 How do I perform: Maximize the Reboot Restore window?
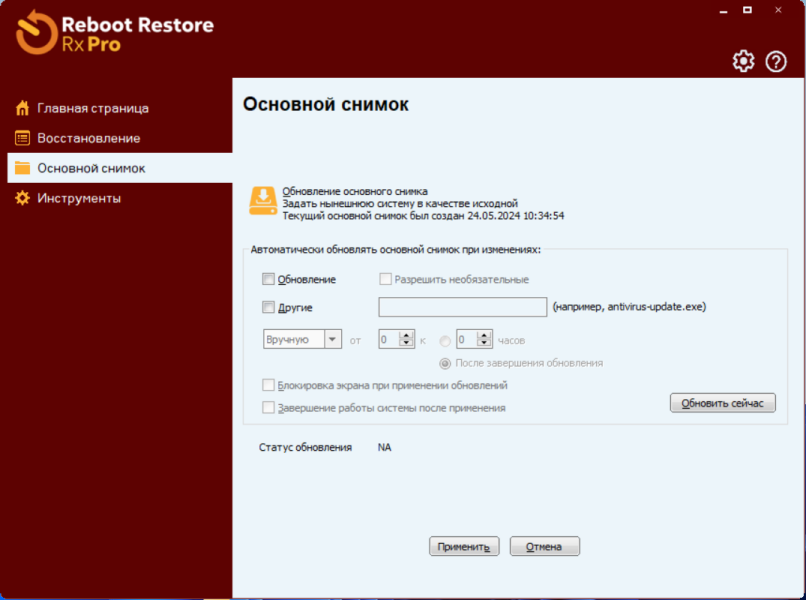747,10
